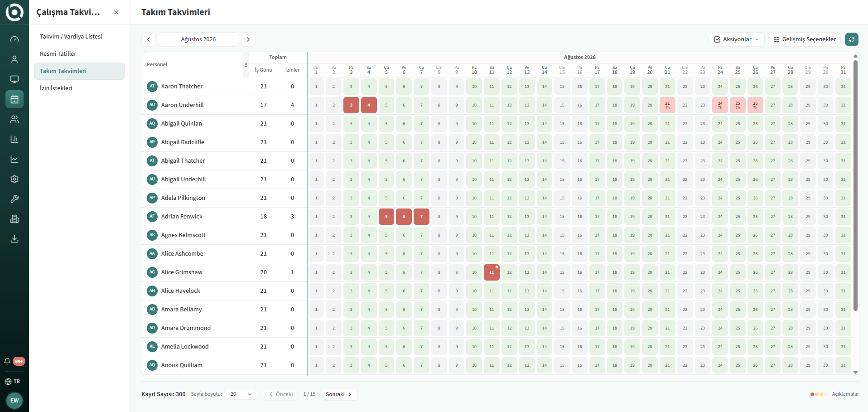The height and width of the screenshot is (412, 868).
Task: Click Adrian Fenwick's red day 6 cell
Action: (x=404, y=217)
